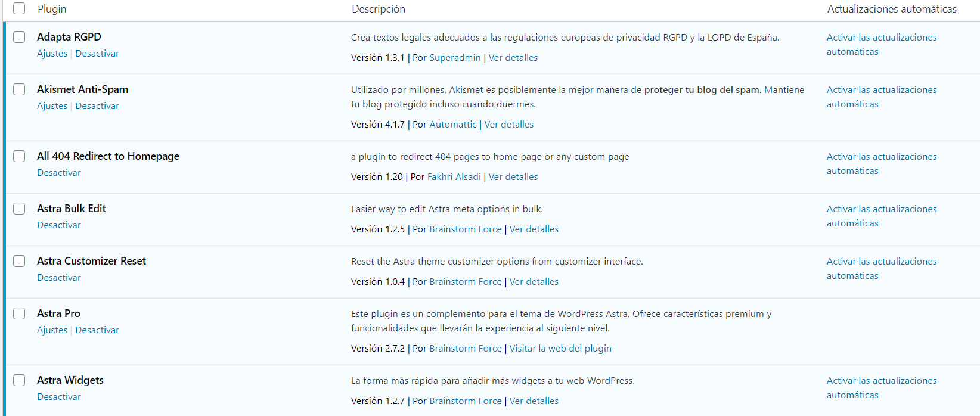Click Desactivar under Akismet Anti-Spam

coord(97,106)
